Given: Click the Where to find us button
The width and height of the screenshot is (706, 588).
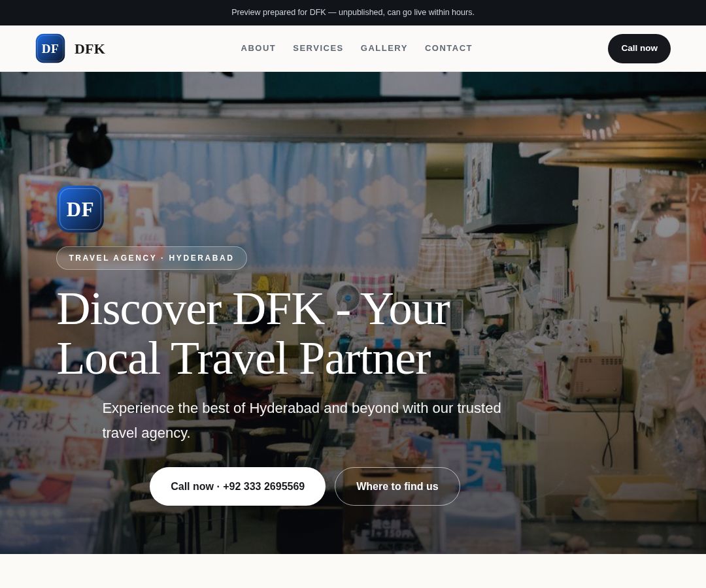Looking at the screenshot, I should click(397, 486).
